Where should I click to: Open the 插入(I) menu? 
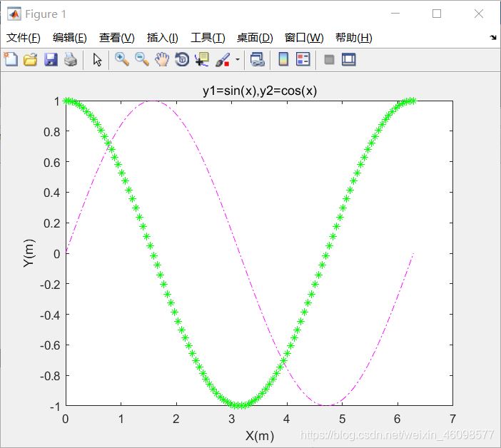coord(163,38)
